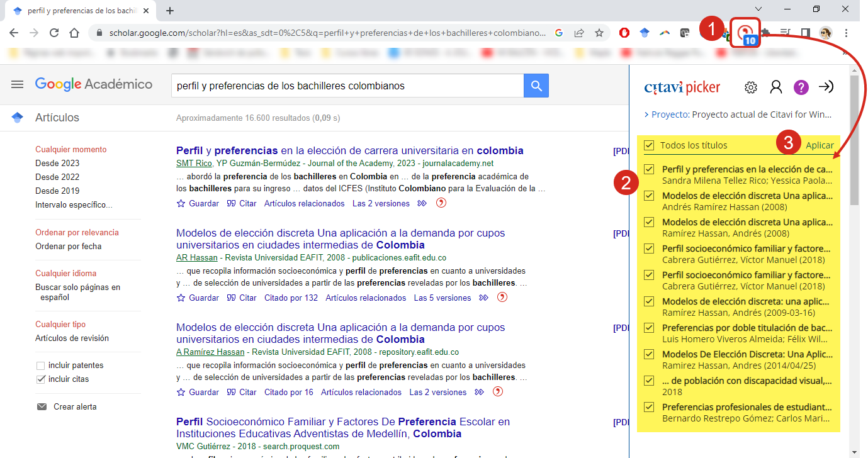The image size is (868, 458).
Task: Open the Citavi Picker account icon
Action: [776, 87]
